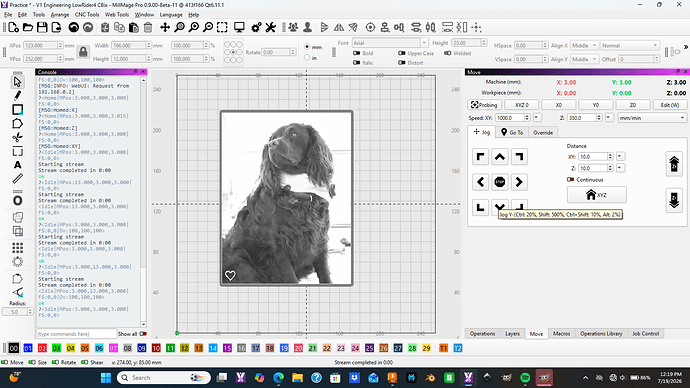Click the jog Y+ up arrow
Screen dimensions: 690x388
(x=499, y=157)
